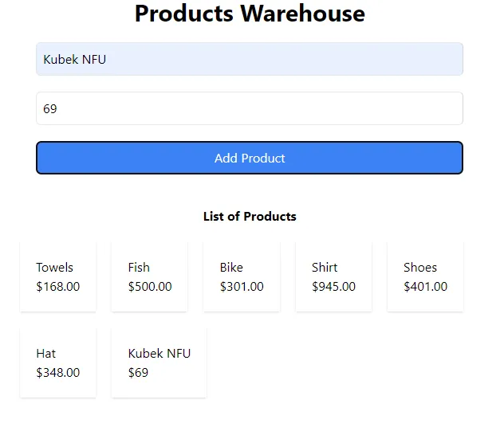Click the $301.00 price under Bike
504x431 pixels.
tap(242, 287)
